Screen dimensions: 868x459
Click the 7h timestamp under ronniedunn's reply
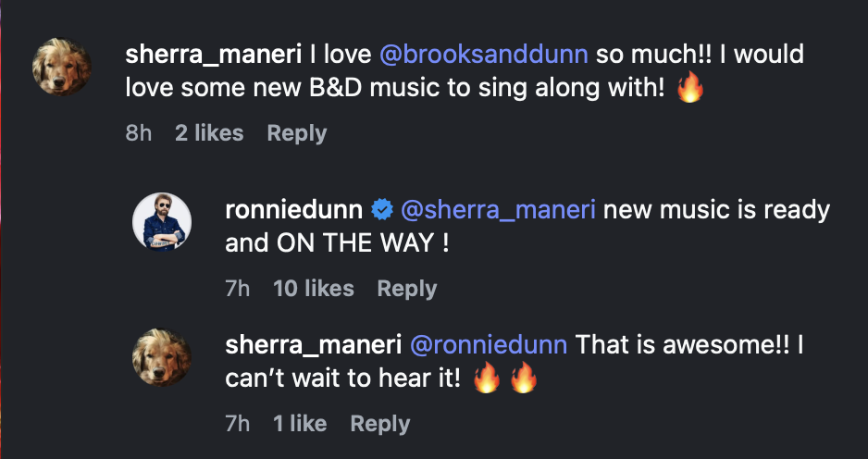[x=238, y=289]
